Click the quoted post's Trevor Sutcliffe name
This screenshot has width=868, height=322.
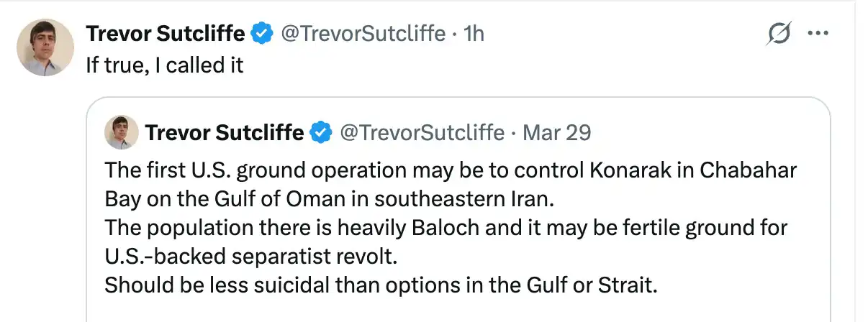click(224, 133)
